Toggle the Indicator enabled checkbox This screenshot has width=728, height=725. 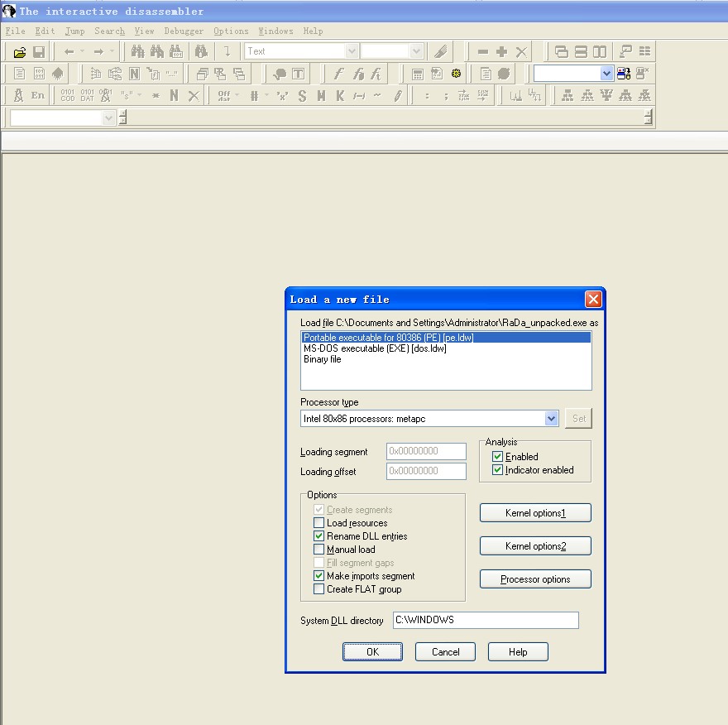498,470
